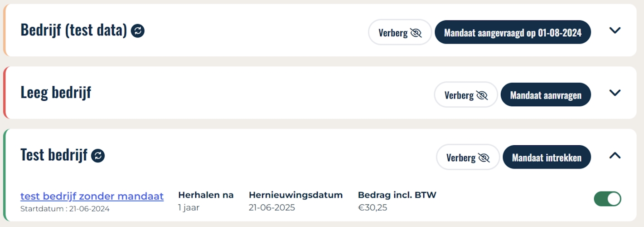
Task: Click the €30,25 amount text
Action: (x=373, y=208)
